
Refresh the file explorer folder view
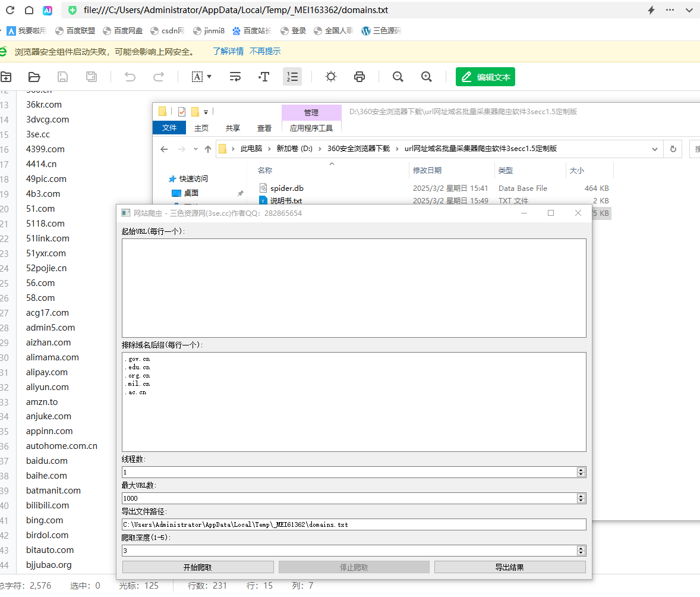[x=673, y=149]
